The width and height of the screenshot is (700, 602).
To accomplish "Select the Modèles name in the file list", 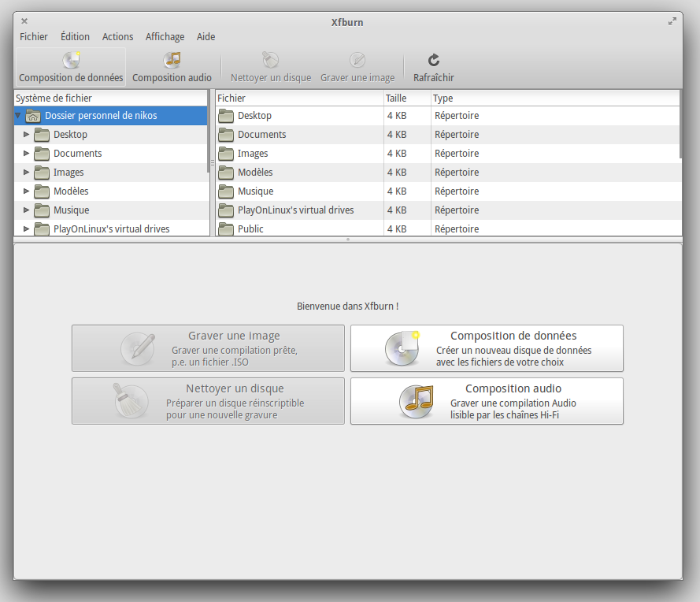I will tap(255, 173).
